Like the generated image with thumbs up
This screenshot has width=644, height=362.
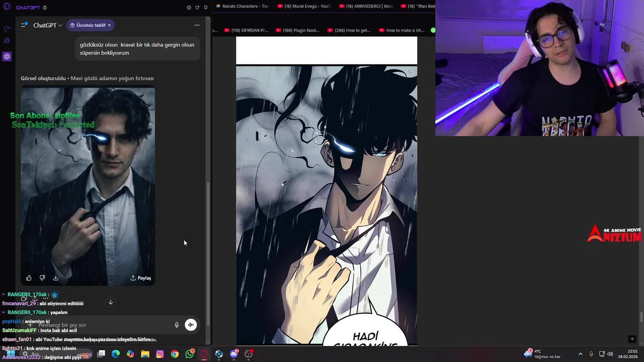[29, 278]
